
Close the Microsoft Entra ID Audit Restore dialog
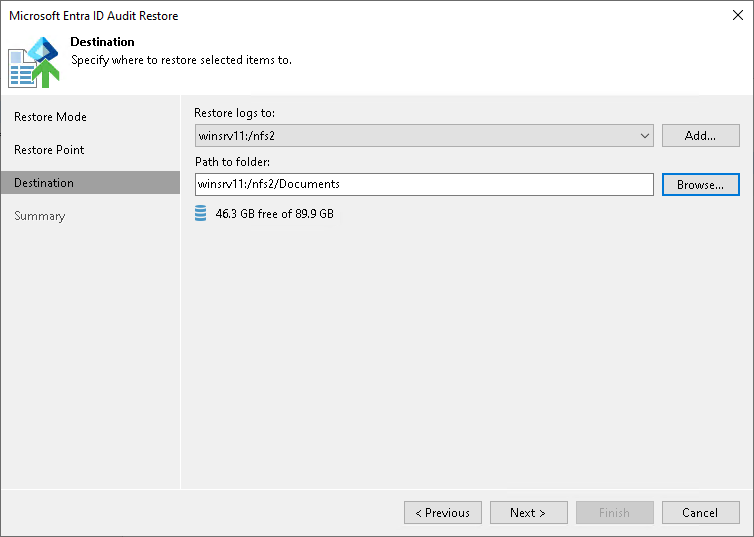point(738,15)
